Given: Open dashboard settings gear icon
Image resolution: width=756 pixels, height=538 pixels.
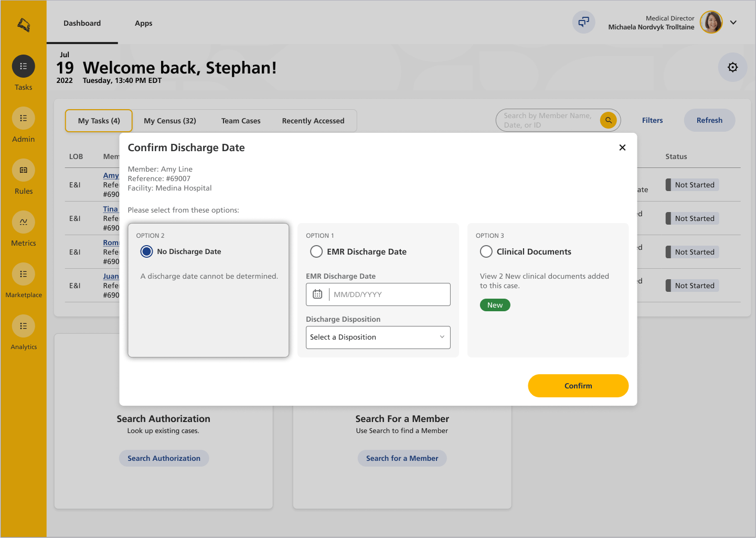Looking at the screenshot, I should click(732, 67).
